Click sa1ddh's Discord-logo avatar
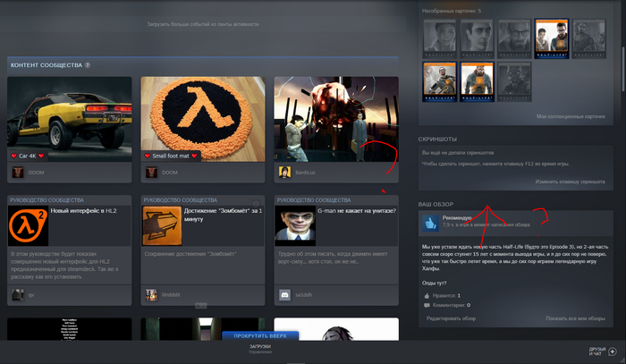This screenshot has width=626, height=364. click(284, 295)
